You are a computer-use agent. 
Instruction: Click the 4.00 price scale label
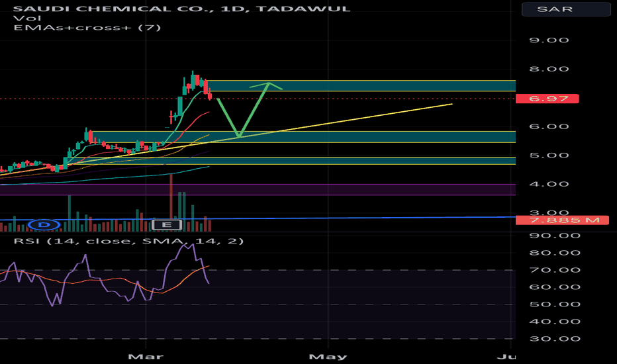click(x=549, y=184)
